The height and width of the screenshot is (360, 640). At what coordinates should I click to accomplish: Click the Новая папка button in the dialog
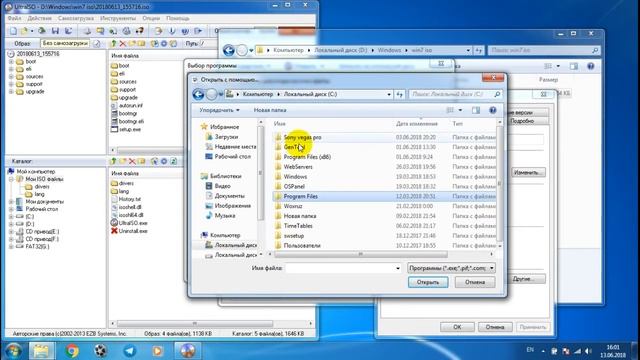point(270,110)
